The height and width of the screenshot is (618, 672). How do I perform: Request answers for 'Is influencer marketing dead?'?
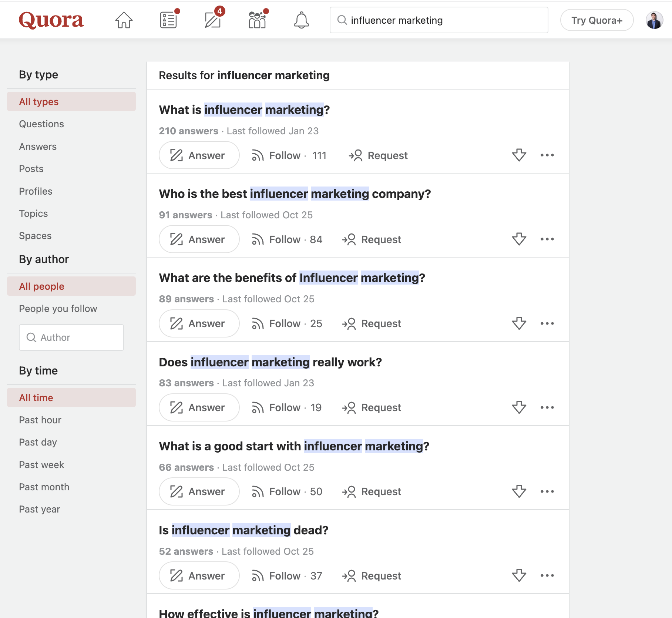(x=372, y=576)
